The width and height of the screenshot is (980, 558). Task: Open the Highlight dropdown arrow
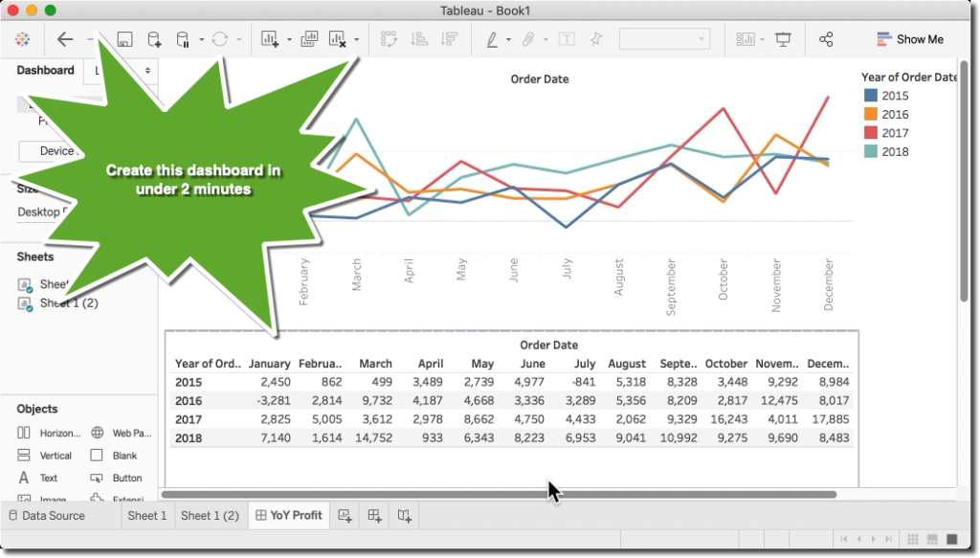(x=508, y=40)
